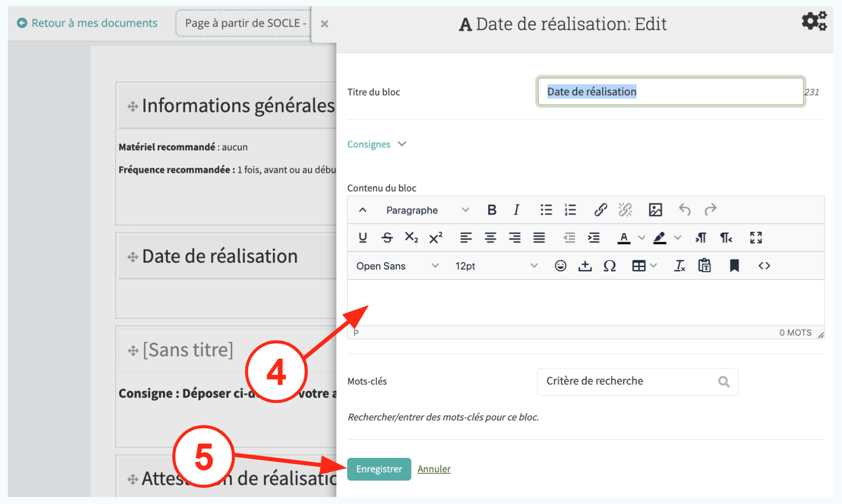Image resolution: width=842 pixels, height=504 pixels.
Task: Open the emoji picker icon
Action: pos(560,266)
